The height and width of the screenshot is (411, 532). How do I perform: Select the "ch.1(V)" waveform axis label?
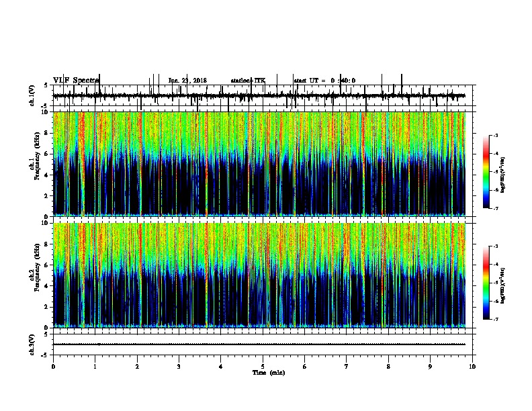coord(32,95)
